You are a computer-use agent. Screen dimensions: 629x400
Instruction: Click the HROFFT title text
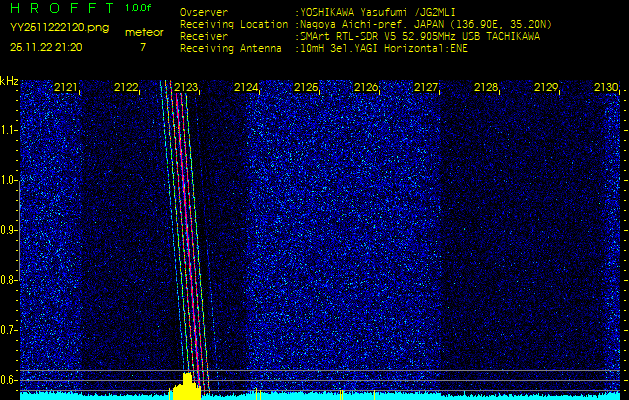click(62, 8)
